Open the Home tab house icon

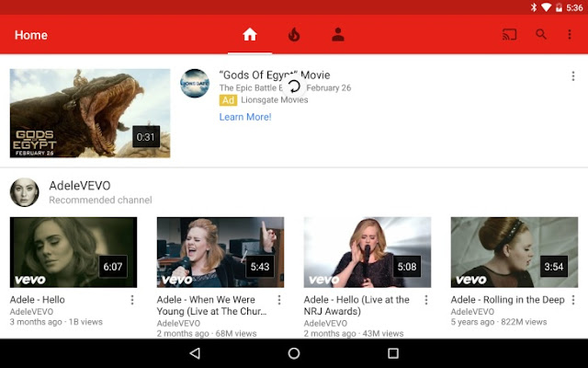point(250,35)
